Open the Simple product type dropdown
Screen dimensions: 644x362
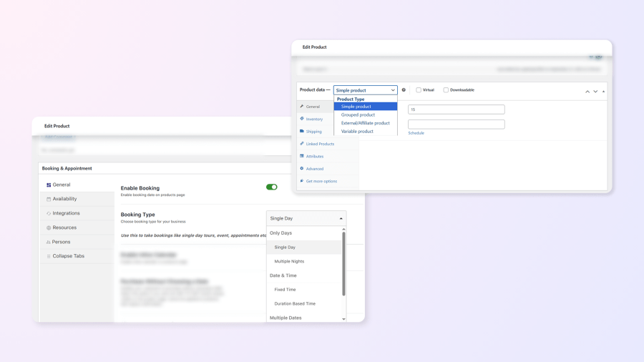[365, 90]
